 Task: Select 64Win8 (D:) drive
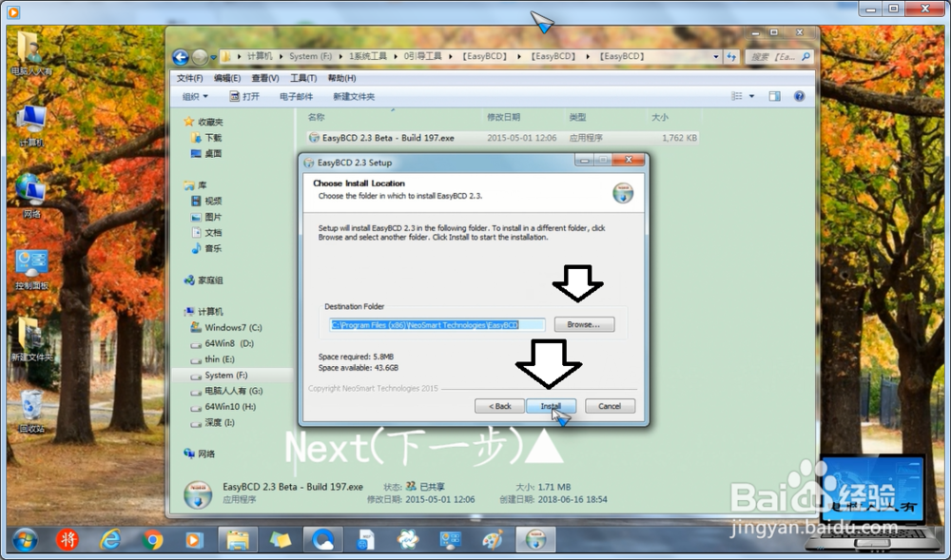coord(222,343)
